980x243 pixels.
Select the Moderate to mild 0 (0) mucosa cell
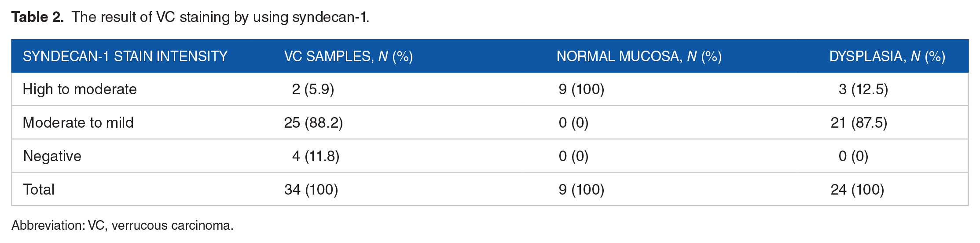[x=573, y=123]
